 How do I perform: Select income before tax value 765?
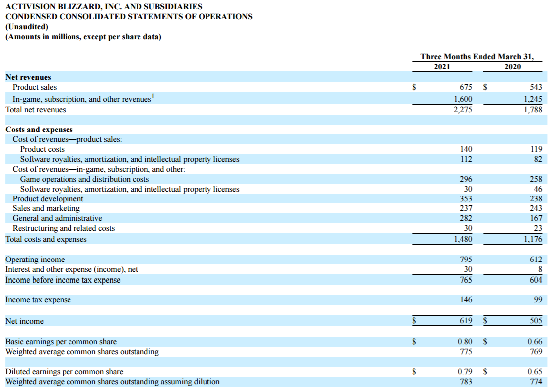point(466,280)
